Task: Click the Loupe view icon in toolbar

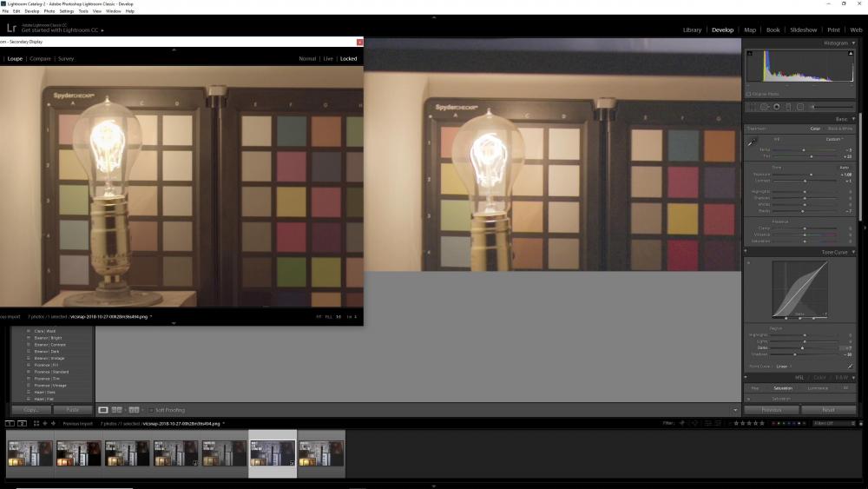Action: (x=103, y=410)
